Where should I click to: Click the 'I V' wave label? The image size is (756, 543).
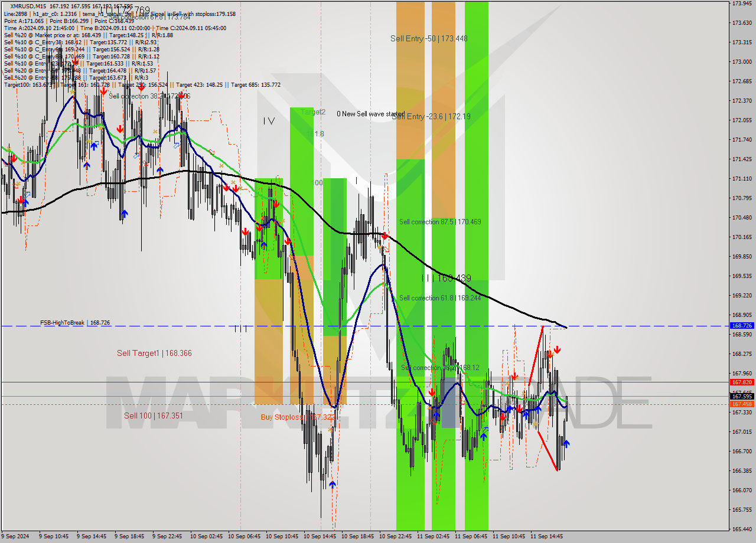click(269, 121)
